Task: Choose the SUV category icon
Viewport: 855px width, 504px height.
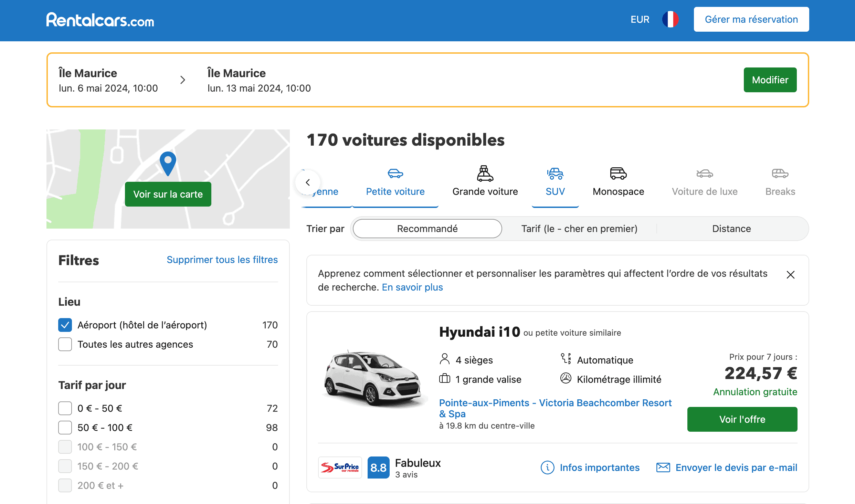Action: coord(555,173)
